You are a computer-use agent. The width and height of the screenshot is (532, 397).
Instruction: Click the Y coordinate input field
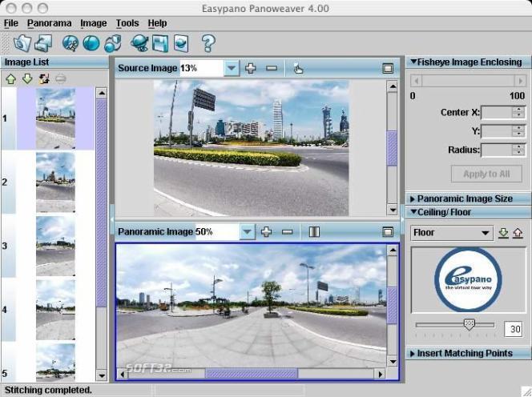coord(497,131)
